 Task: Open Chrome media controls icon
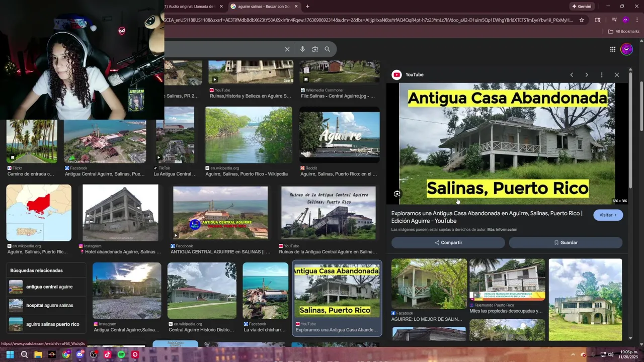(x=614, y=20)
